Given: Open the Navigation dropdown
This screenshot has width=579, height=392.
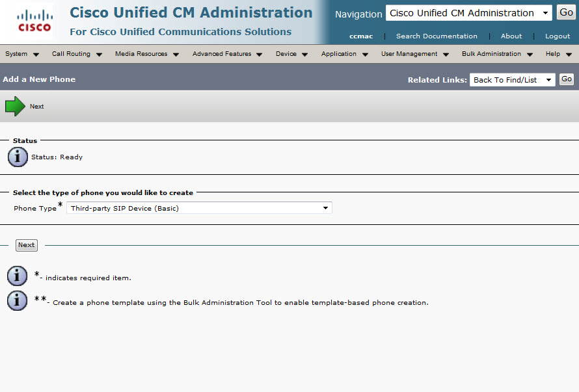Looking at the screenshot, I should pos(468,13).
